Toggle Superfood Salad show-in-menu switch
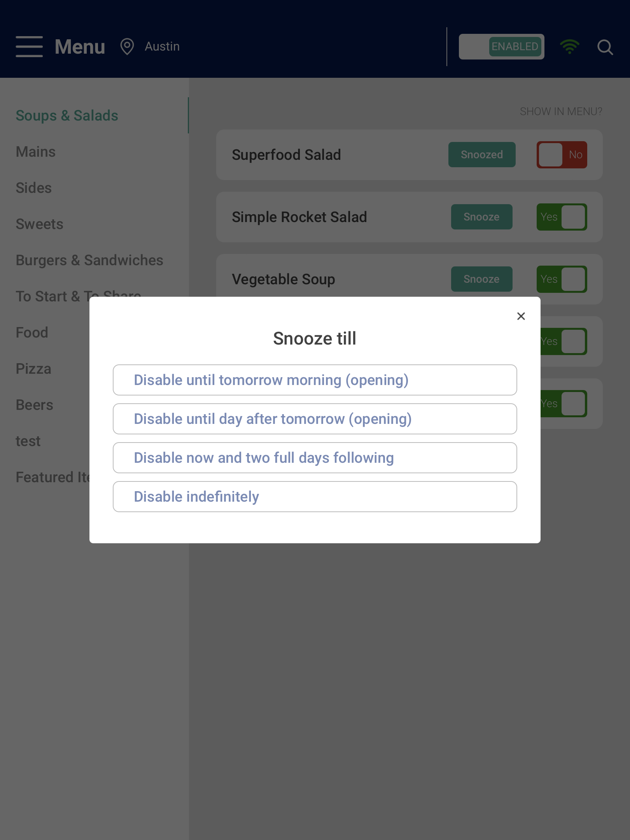 (562, 155)
